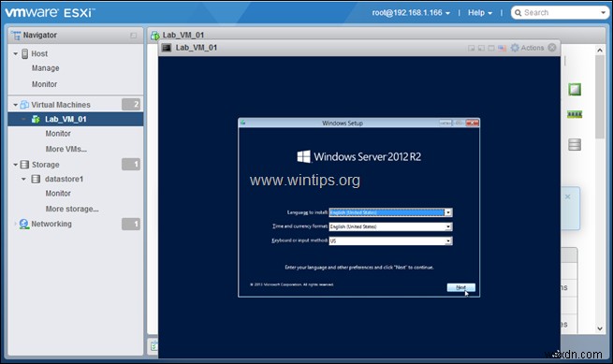Viewport: 613px width, 364px height.
Task: Click the vertical scrollbar down arrow
Action: [600, 328]
